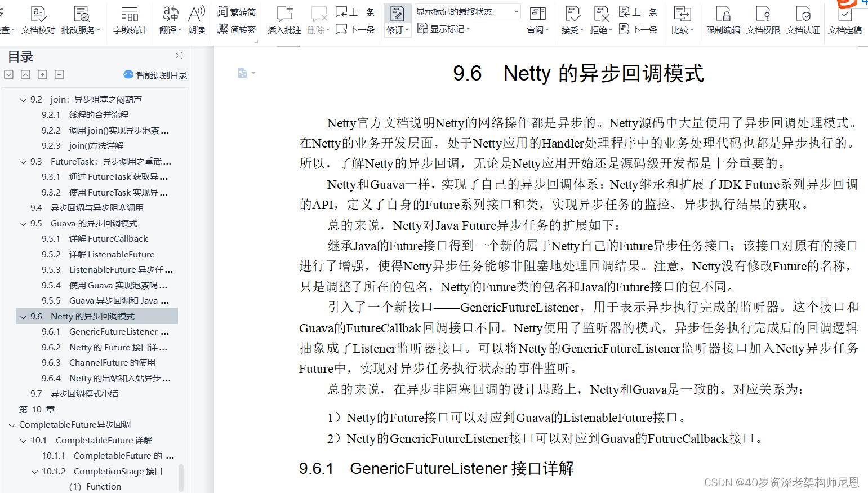This screenshot has height=493, width=868.
Task: Click the minus icon in 目录 pane
Action: pyautogui.click(x=59, y=74)
